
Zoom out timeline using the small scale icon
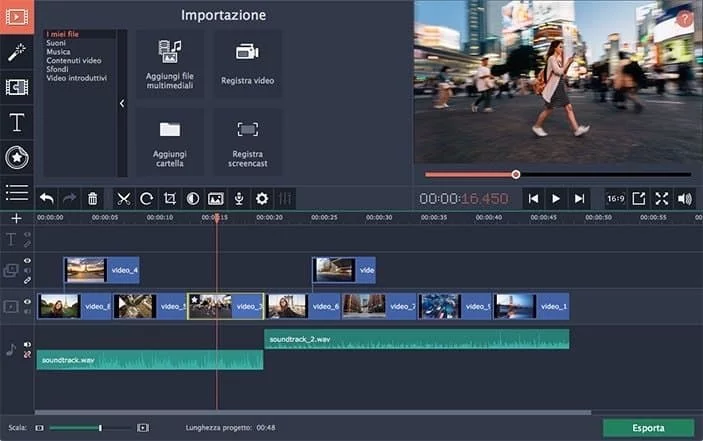[x=39, y=428]
